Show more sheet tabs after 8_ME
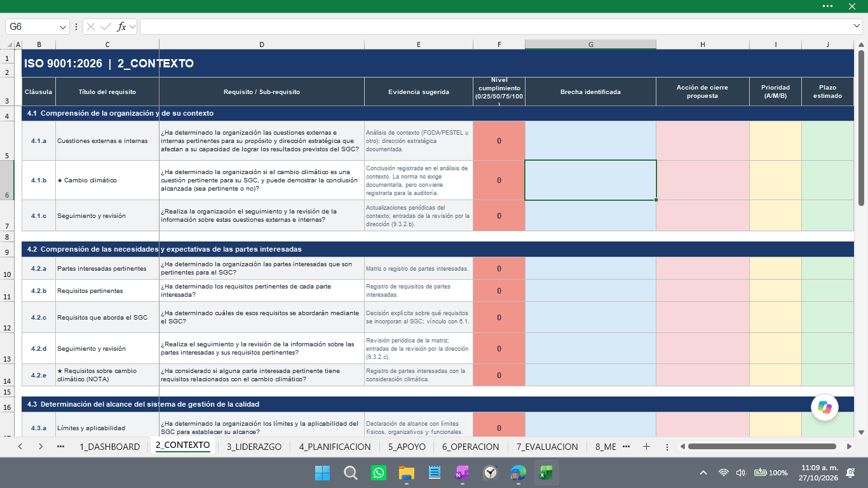 coord(626,447)
